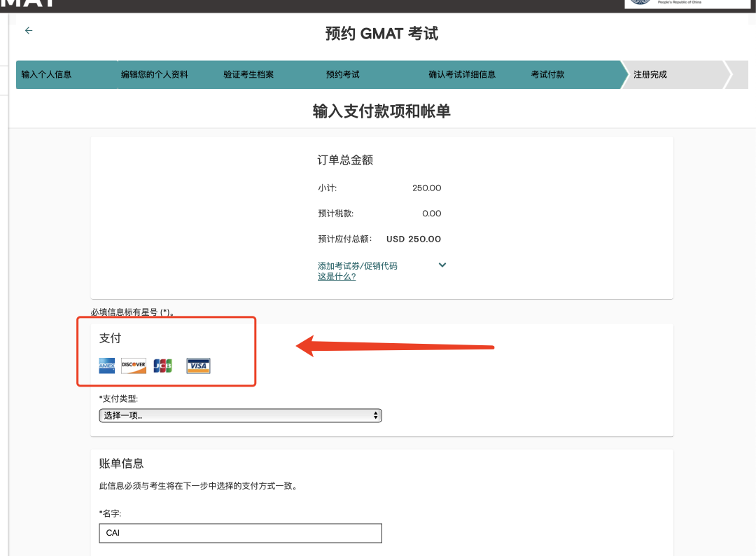Click the USD 250.00 estimated total amount

(414, 239)
